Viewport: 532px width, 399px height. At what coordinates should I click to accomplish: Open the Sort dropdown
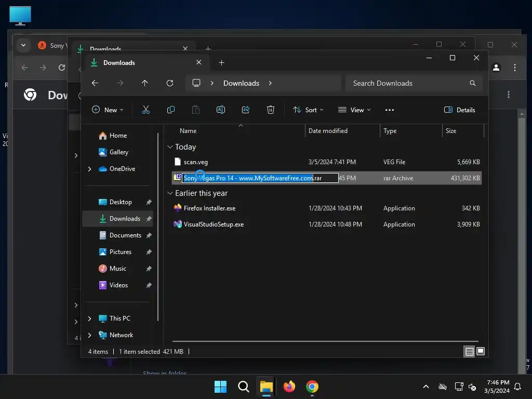308,110
